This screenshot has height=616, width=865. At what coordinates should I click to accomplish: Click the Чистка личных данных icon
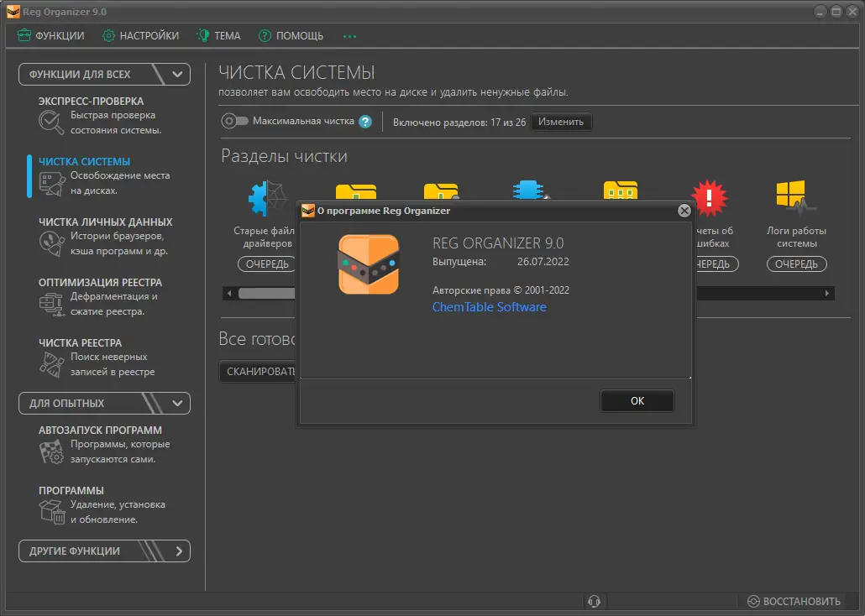point(51,243)
